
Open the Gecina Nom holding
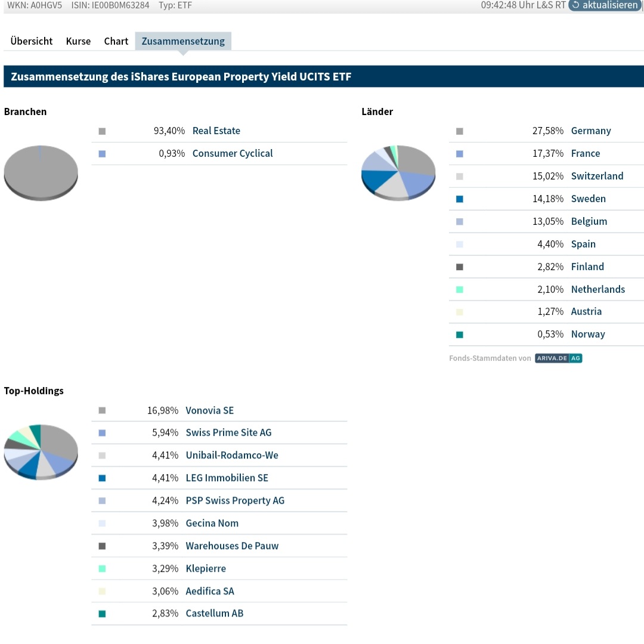[x=212, y=523]
